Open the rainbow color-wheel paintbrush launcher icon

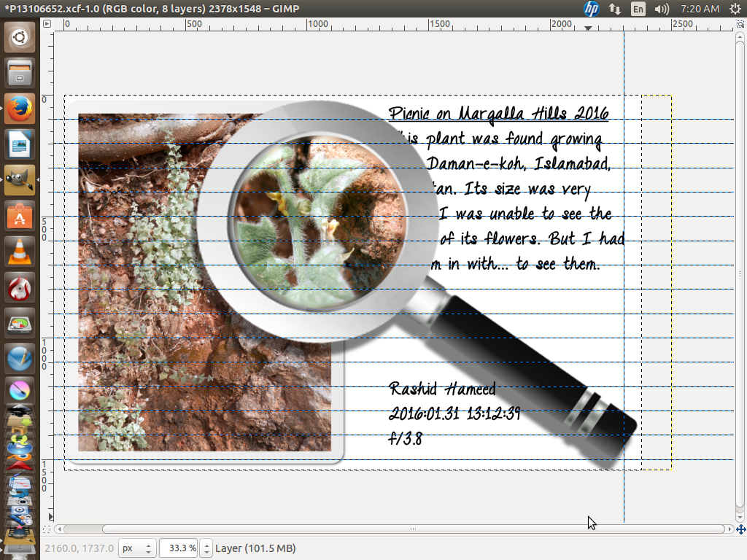point(20,391)
